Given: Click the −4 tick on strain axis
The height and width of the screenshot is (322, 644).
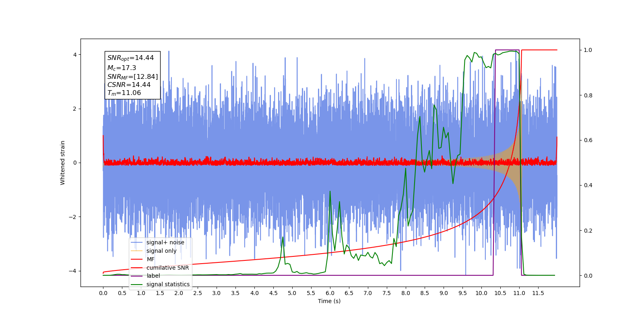Looking at the screenshot, I should coord(72,271).
